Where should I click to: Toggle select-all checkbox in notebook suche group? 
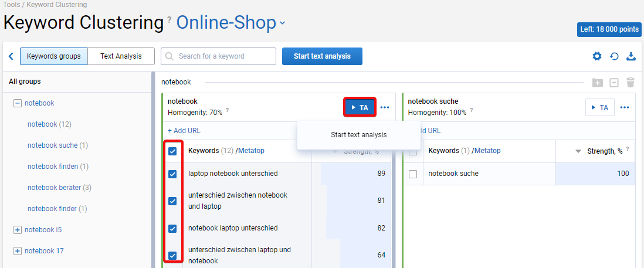(x=413, y=151)
